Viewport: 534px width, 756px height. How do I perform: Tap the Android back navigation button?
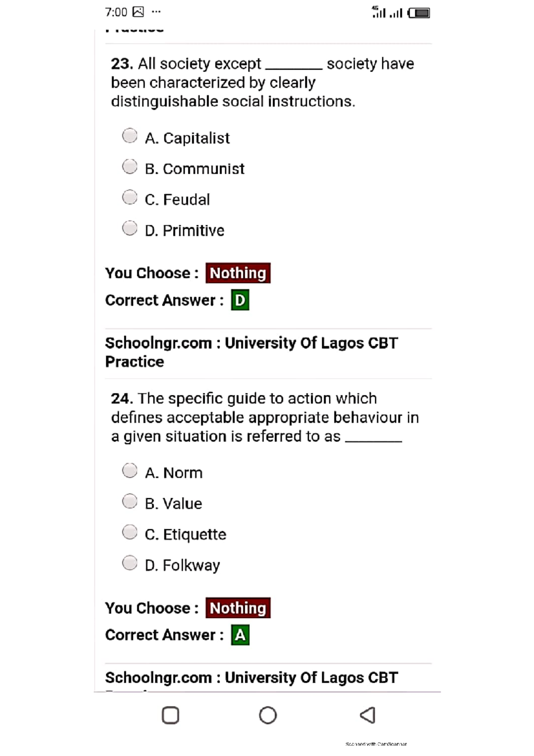[368, 715]
